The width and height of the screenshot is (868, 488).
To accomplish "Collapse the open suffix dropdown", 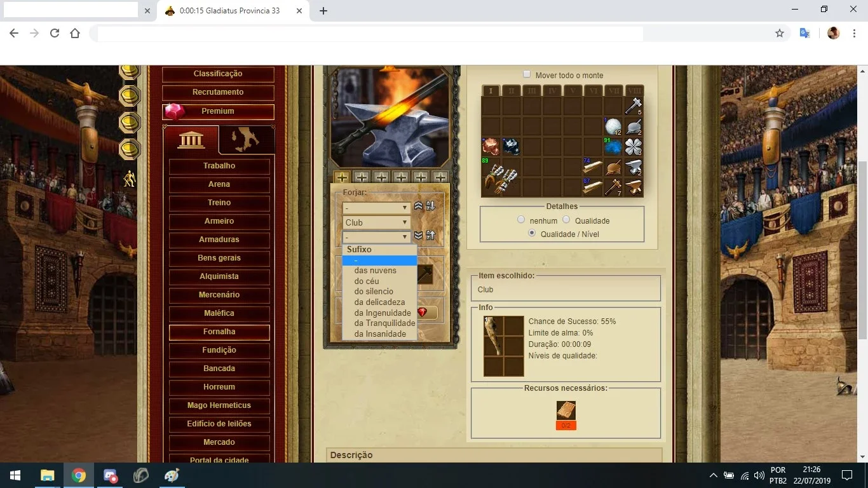I will coord(376,237).
